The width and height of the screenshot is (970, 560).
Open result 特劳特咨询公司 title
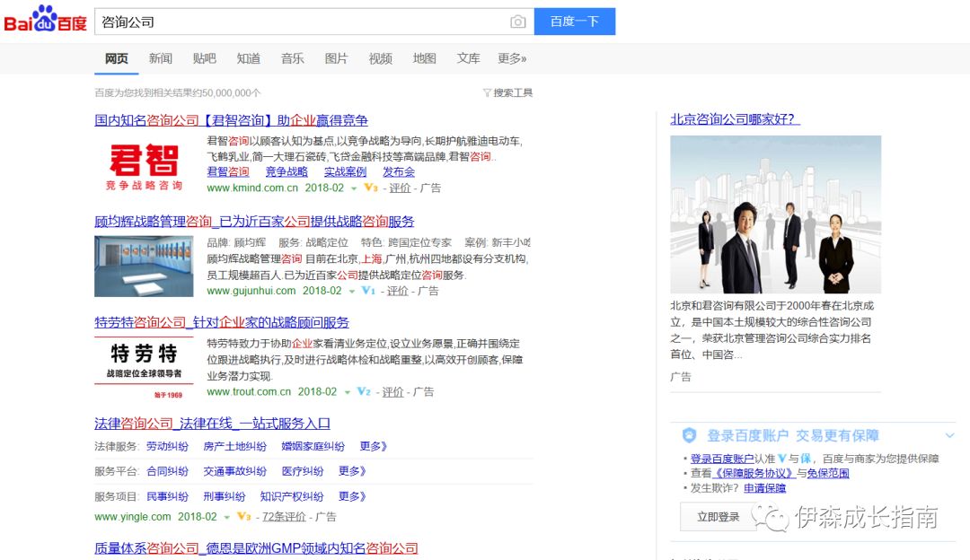222,322
